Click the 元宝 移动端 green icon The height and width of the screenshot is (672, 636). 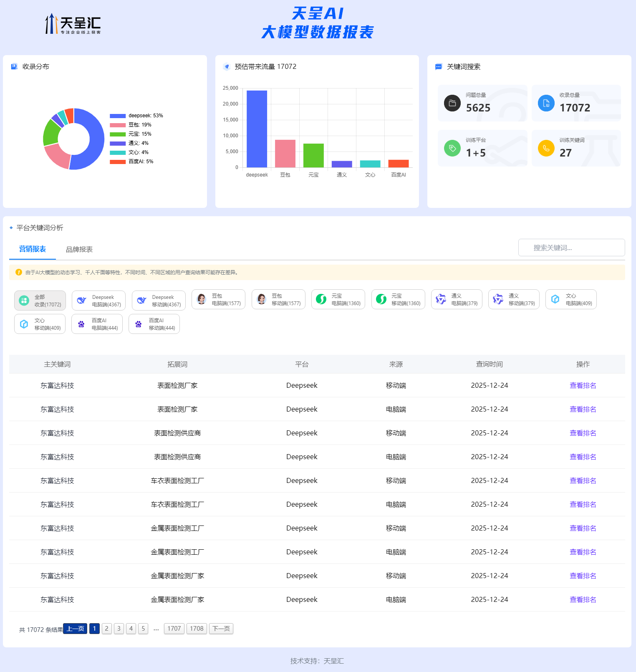pos(381,299)
